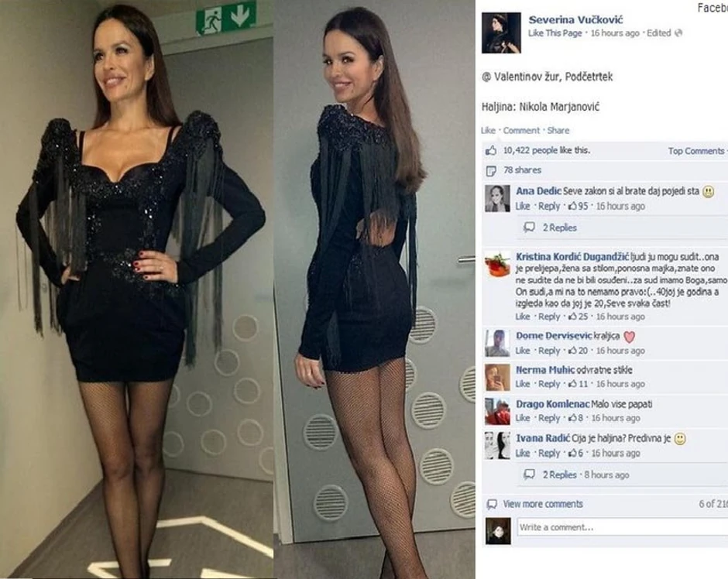Click the reply bubble icon under Ivana Radić's comment

click(x=529, y=475)
